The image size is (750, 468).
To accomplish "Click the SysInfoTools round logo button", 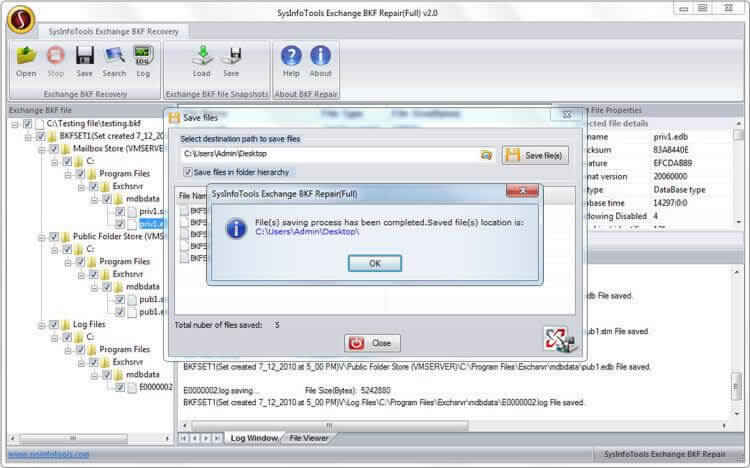I will tap(21, 19).
